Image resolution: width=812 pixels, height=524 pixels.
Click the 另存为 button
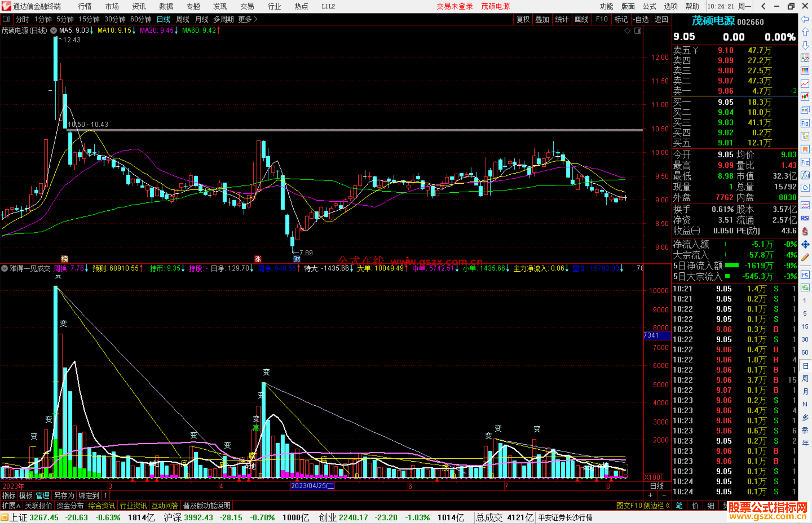point(64,495)
